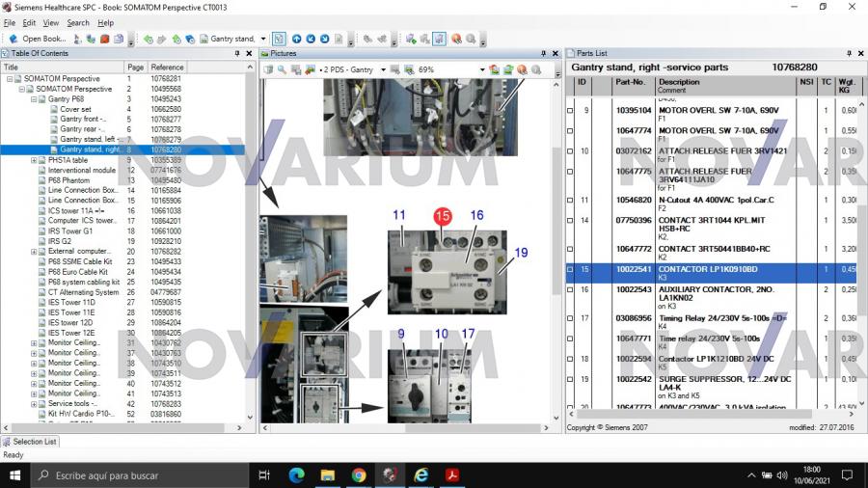The width and height of the screenshot is (868, 488).
Task: Launch Adobe Acrobat from the taskbar
Action: click(x=451, y=474)
